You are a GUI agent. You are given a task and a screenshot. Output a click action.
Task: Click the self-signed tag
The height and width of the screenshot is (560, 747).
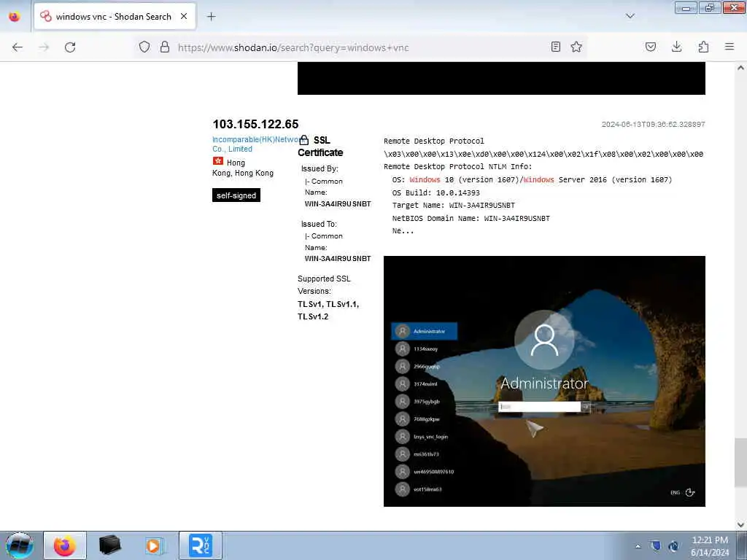point(236,195)
